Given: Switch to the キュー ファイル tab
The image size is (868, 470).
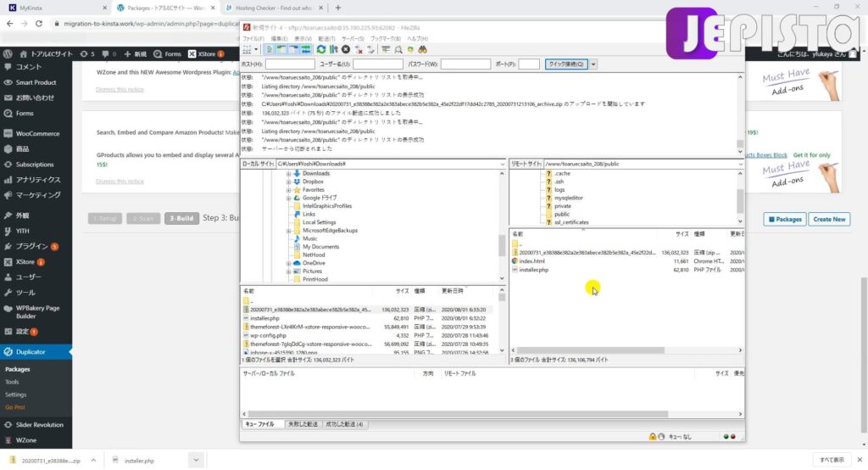Looking at the screenshot, I should (x=259, y=424).
